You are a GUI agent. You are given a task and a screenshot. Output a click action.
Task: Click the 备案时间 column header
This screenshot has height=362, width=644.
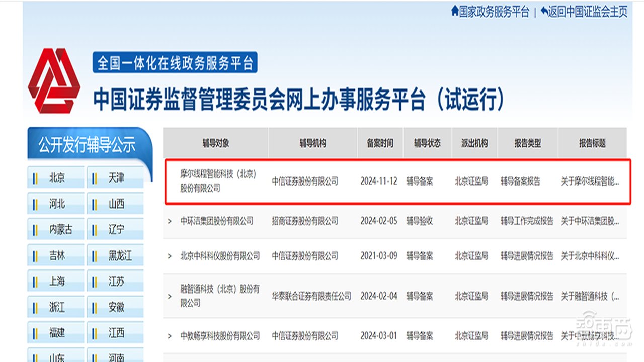click(x=380, y=143)
